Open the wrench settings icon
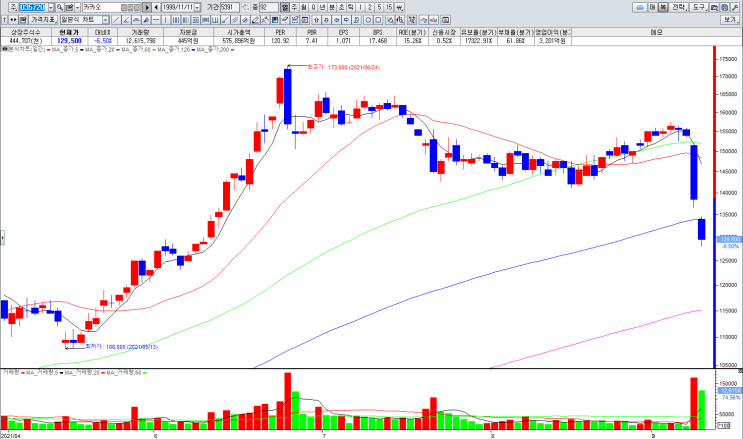 (734, 8)
